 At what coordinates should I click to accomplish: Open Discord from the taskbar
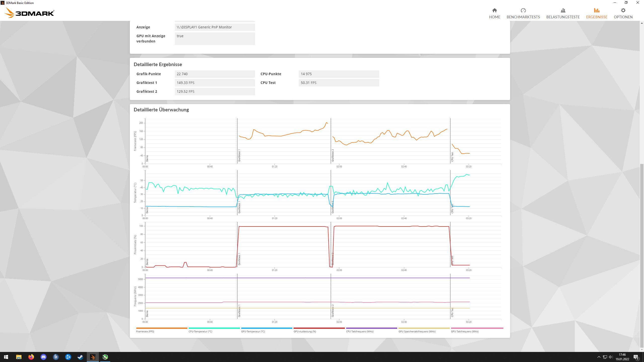click(43, 357)
